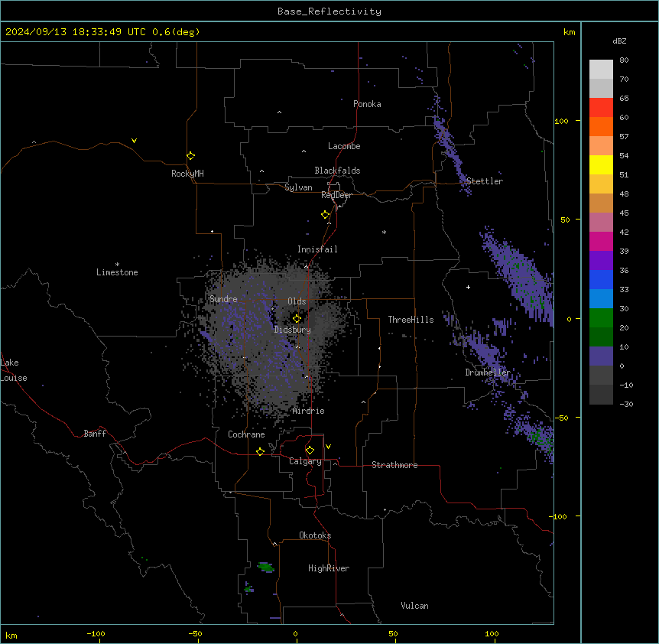Click the Cochrane label
Image resolution: width=659 pixels, height=644 pixels.
click(246, 434)
